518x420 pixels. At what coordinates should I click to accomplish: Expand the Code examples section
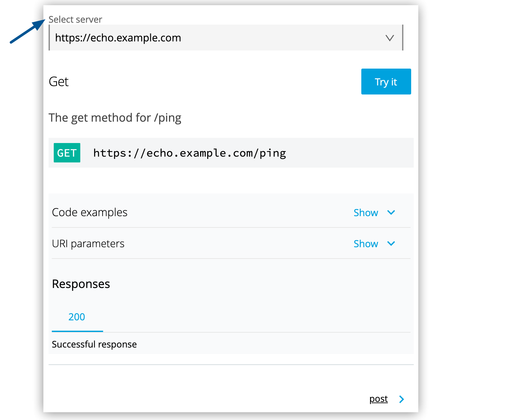(366, 213)
